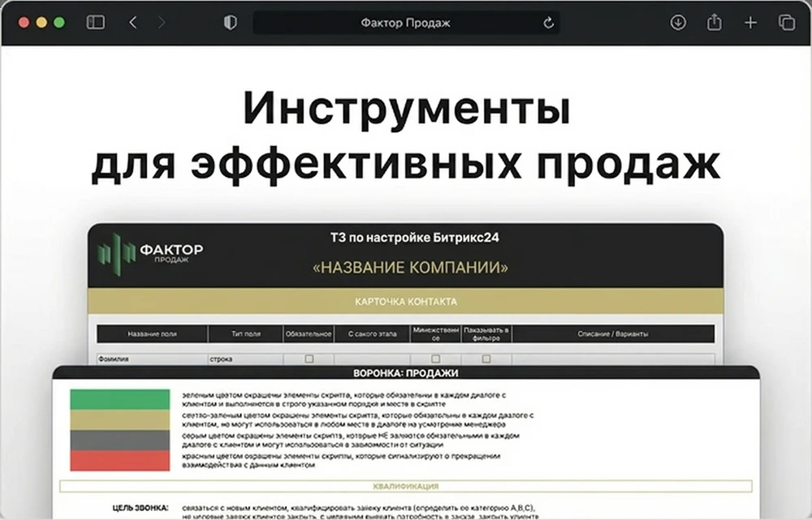Open a new tab with plus icon
This screenshot has width=812, height=520.
tap(750, 23)
